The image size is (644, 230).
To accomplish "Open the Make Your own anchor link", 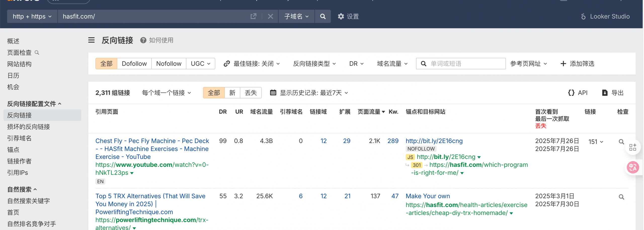I will (428, 196).
